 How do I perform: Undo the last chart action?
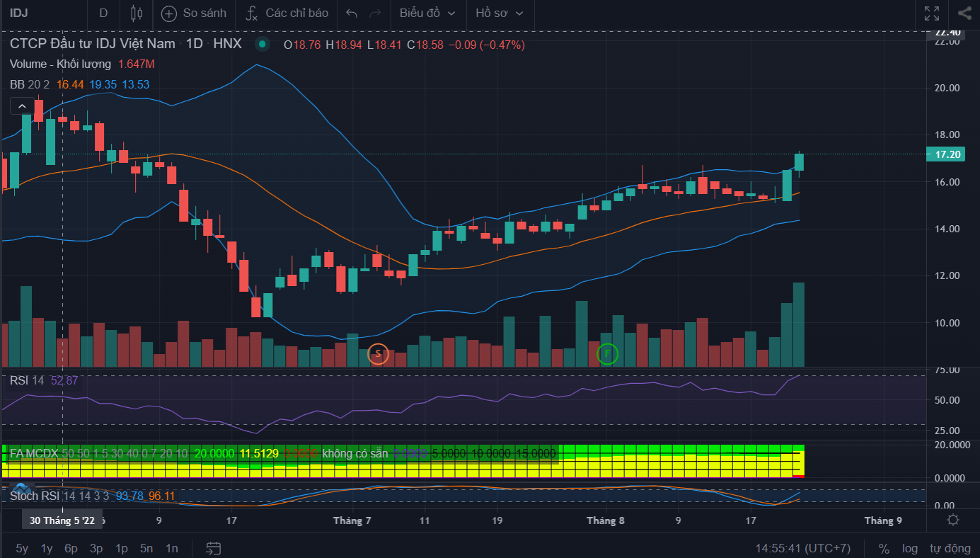click(x=352, y=13)
